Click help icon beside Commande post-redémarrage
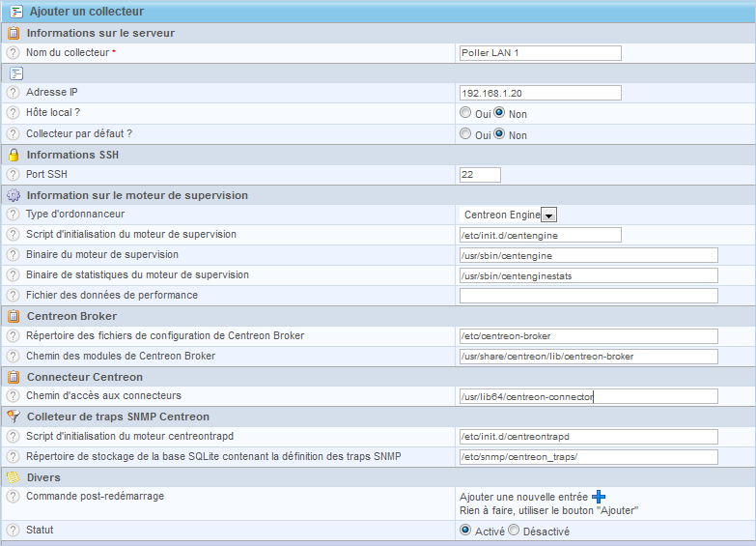Screen dimensions: 756x546 pos(13,496)
